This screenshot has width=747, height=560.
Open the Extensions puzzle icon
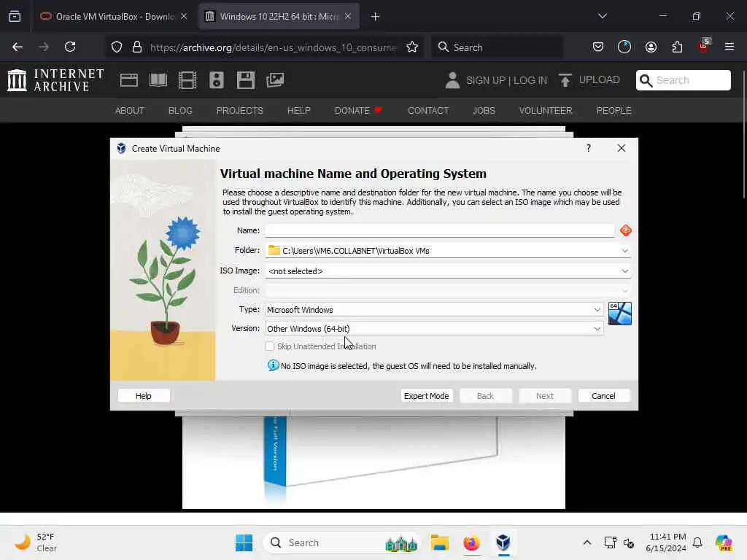(677, 47)
